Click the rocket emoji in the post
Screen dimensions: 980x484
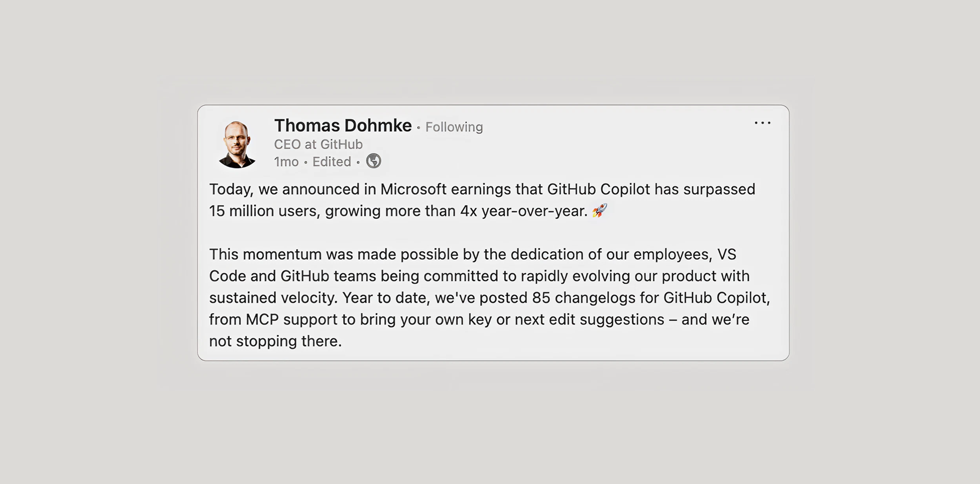coord(600,211)
